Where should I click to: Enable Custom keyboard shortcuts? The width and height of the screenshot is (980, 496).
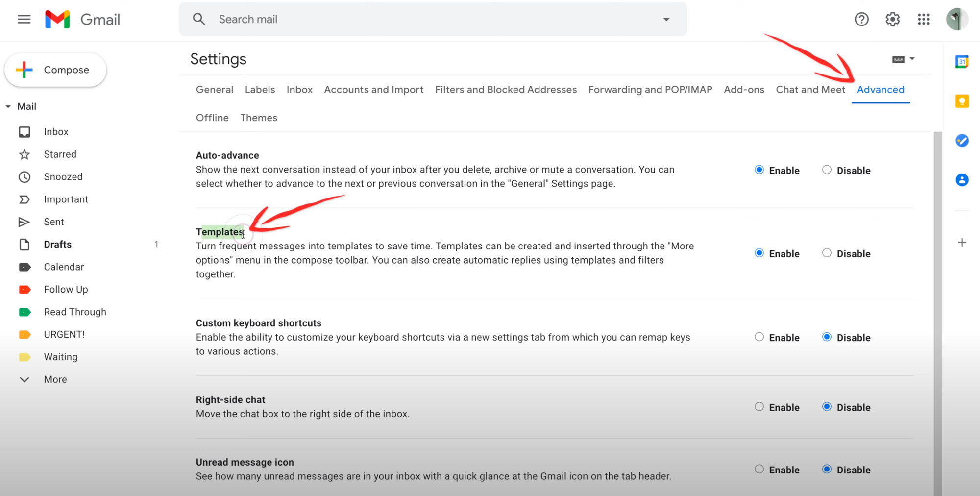pyautogui.click(x=759, y=337)
